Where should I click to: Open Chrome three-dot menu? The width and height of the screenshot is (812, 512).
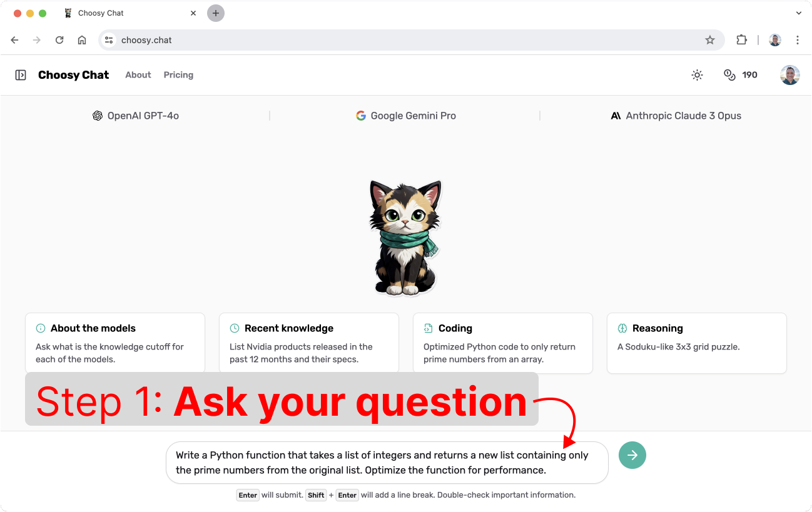click(798, 40)
